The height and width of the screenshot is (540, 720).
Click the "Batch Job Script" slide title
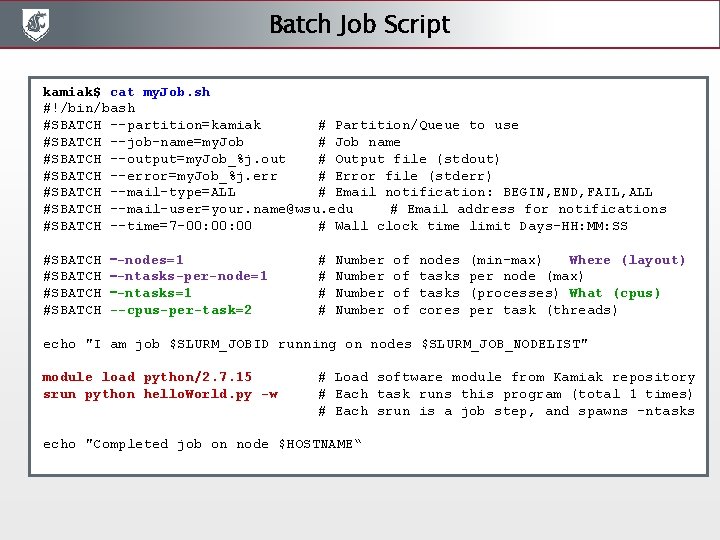[x=360, y=24]
